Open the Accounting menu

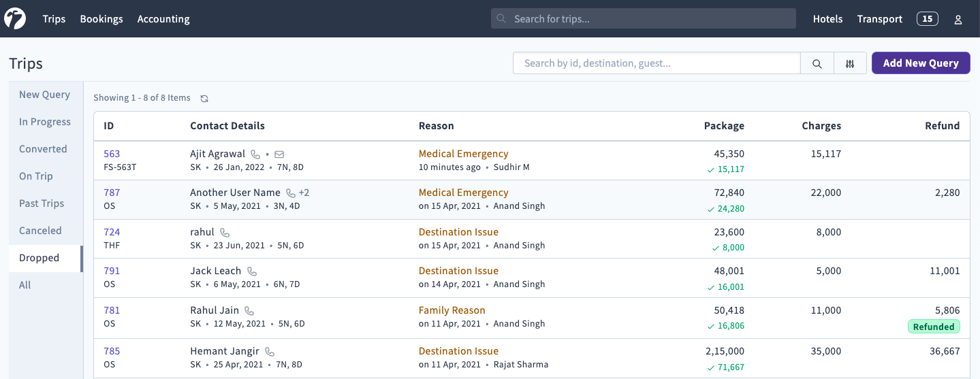coord(163,19)
